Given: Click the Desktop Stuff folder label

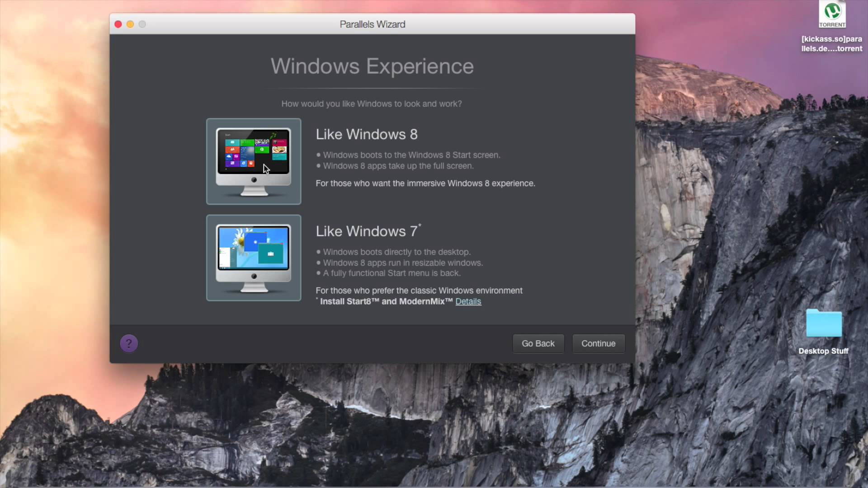Looking at the screenshot, I should 823,351.
